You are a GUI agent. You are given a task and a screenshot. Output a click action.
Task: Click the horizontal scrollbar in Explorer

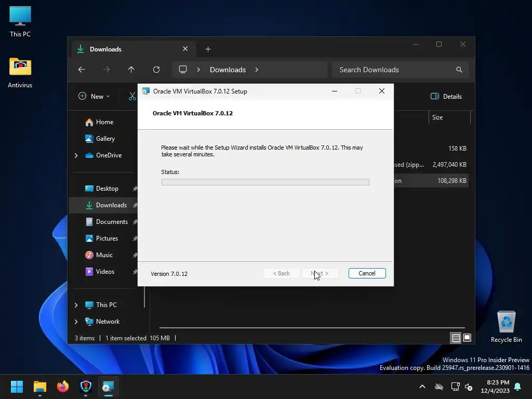pyautogui.click(x=312, y=328)
